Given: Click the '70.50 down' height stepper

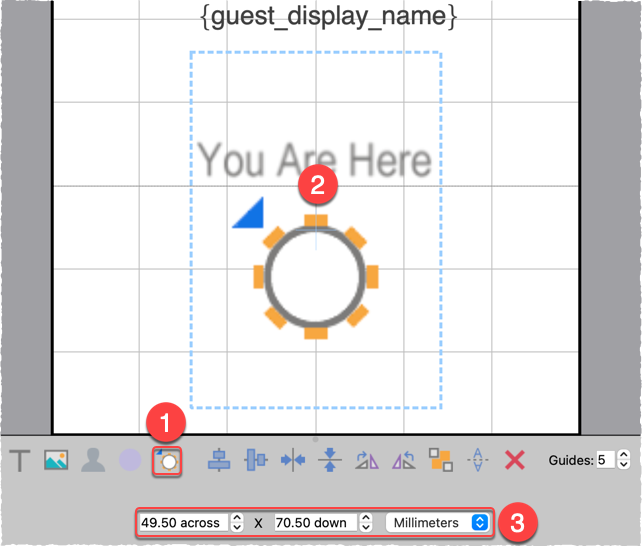Looking at the screenshot, I should coord(367,522).
